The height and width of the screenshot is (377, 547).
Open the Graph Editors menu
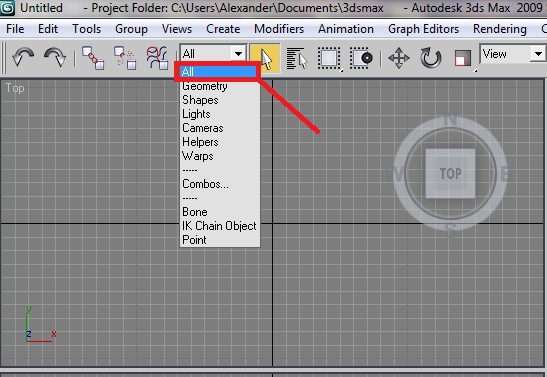[424, 29]
